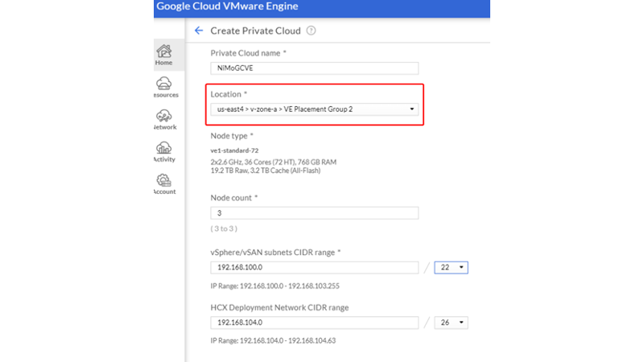Select the Account label in sidebar

tap(165, 191)
